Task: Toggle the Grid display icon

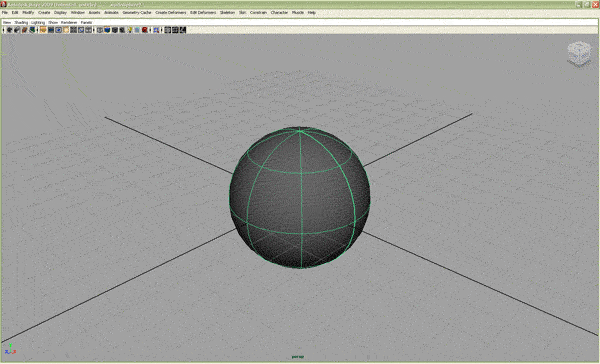Action: click(x=43, y=30)
